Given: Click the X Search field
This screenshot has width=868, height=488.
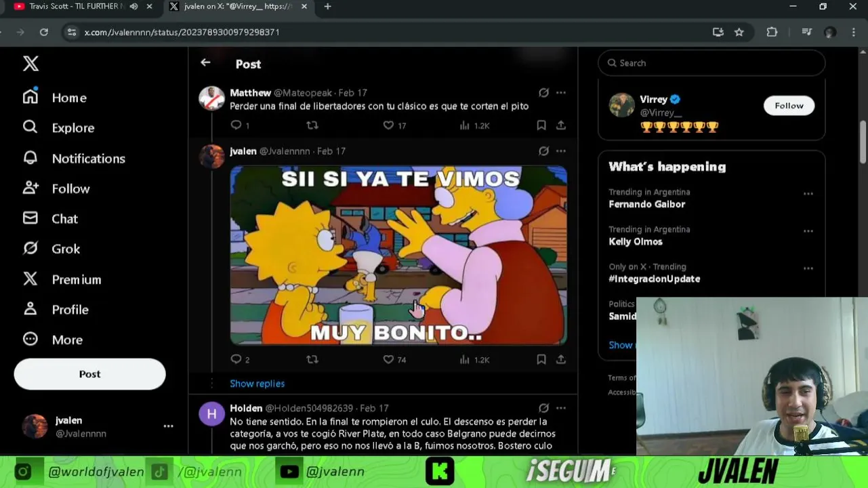Looking at the screenshot, I should point(711,63).
